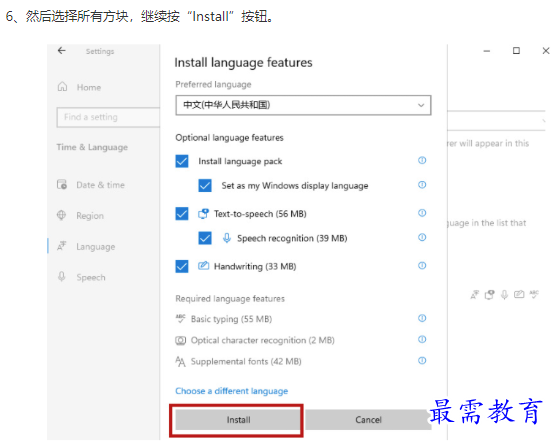
Task: Show info for Basic typing feature
Action: click(422, 318)
